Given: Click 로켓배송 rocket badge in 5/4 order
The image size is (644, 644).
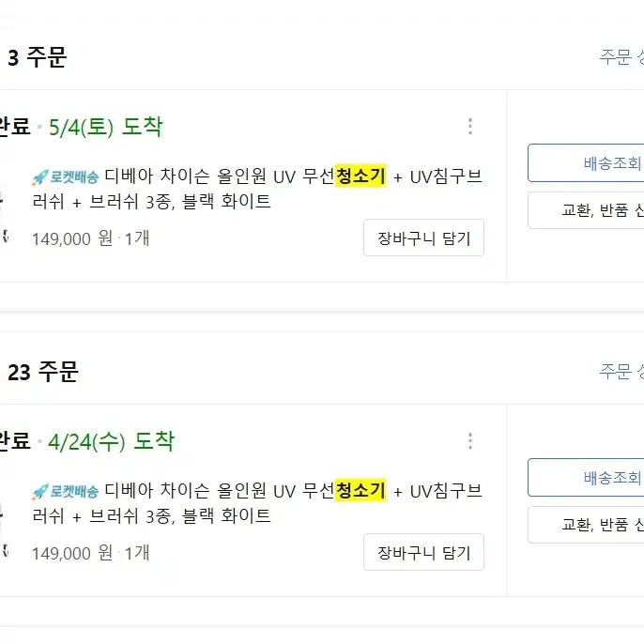Looking at the screenshot, I should 66,177.
